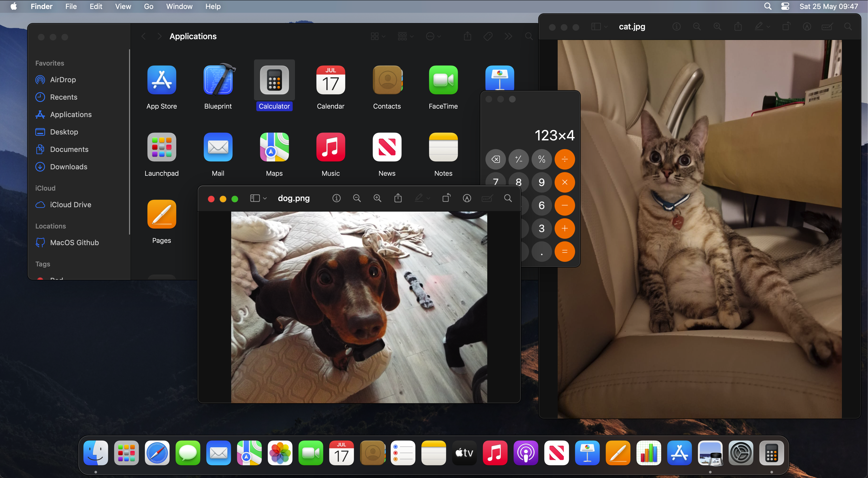Image resolution: width=868 pixels, height=478 pixels.
Task: Zoom out in dog.png window
Action: point(357,198)
